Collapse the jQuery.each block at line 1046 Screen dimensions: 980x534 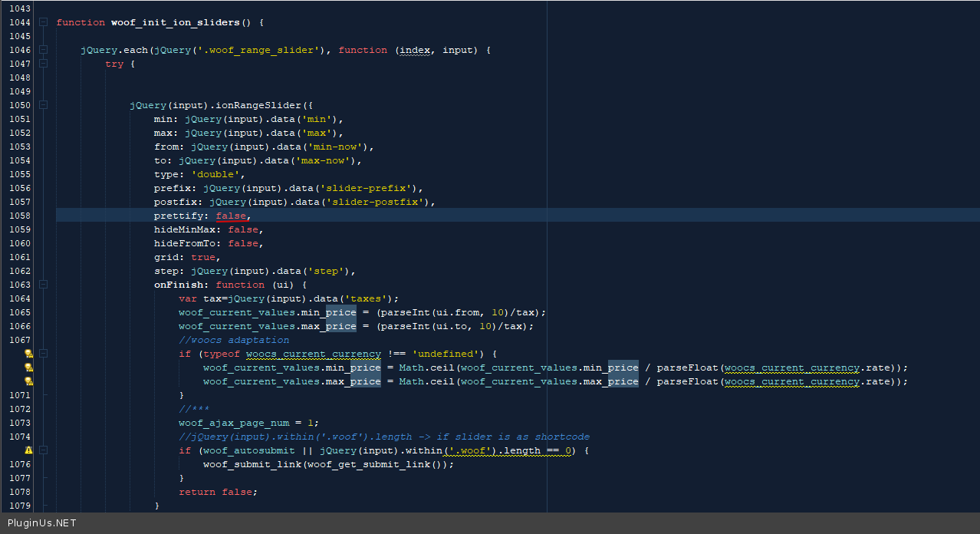click(43, 50)
